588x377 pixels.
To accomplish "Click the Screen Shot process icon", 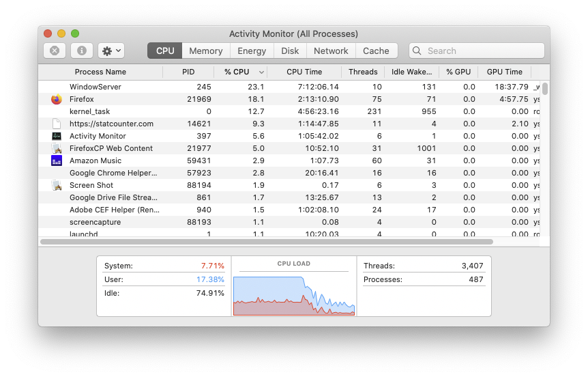I will click(x=56, y=185).
